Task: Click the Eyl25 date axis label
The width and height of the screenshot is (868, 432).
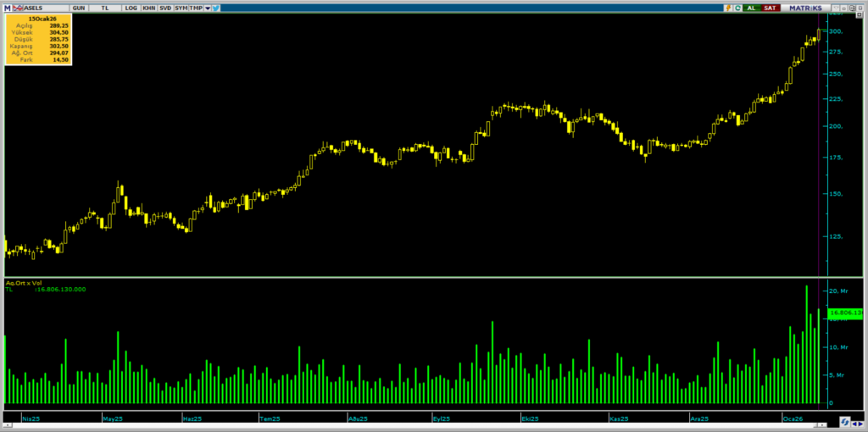Action: point(442,418)
